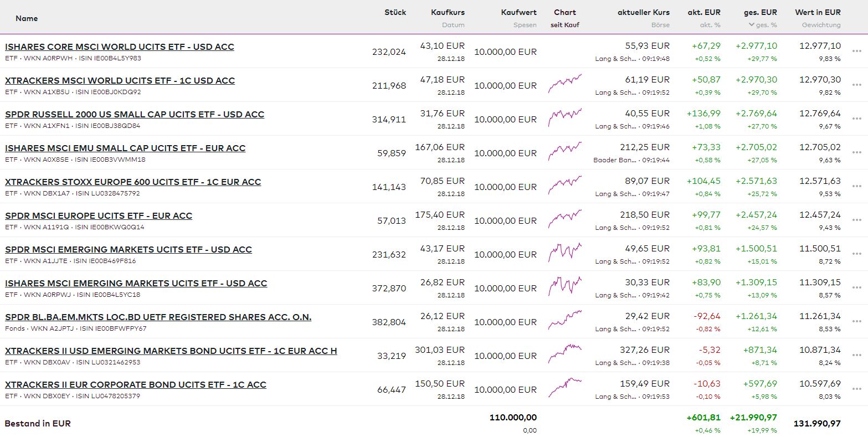Open three-dot menu for SPDR Russell 2000 row
This screenshot has width=868, height=437.
(857, 119)
